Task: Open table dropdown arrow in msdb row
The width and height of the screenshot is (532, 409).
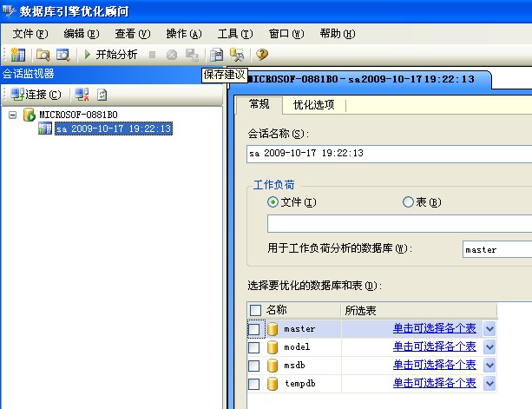Action: pos(489,366)
